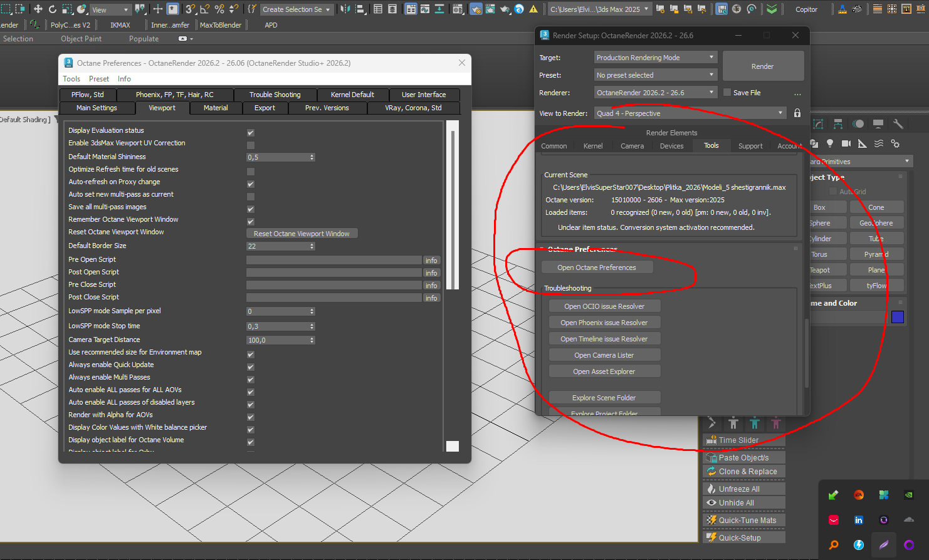The image size is (929, 560).
Task: Toggle Remember Octane Viewport Window checkbox
Action: [251, 222]
